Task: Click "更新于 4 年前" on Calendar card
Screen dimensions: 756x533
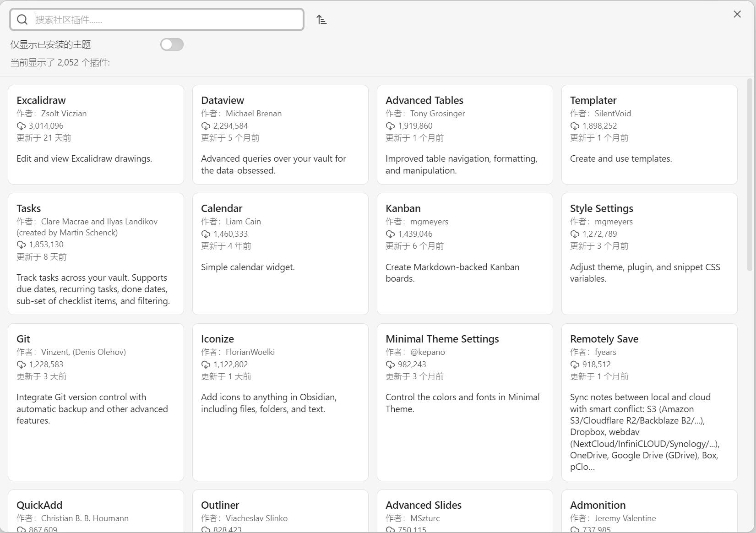Action: click(x=226, y=246)
